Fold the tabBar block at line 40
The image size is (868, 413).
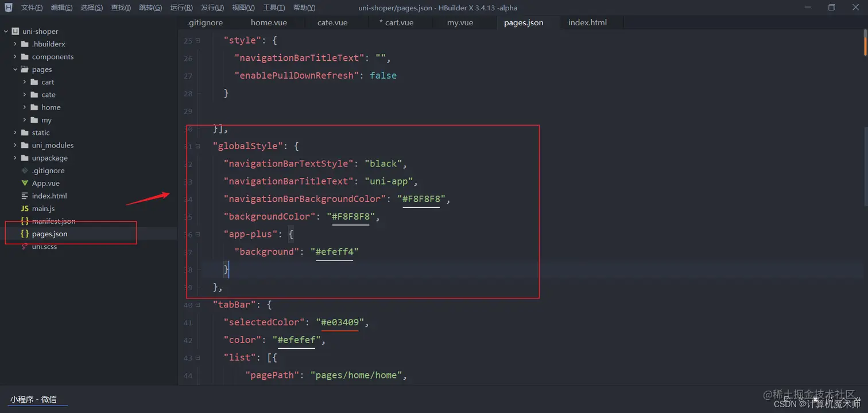(198, 305)
